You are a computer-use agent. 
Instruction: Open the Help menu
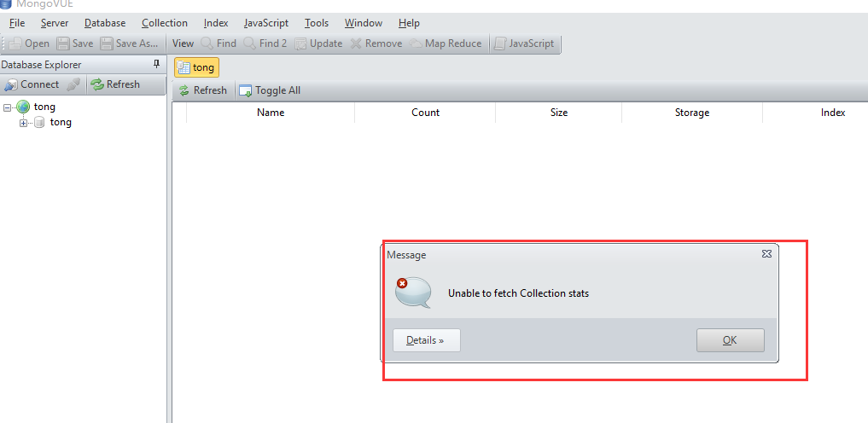click(409, 23)
